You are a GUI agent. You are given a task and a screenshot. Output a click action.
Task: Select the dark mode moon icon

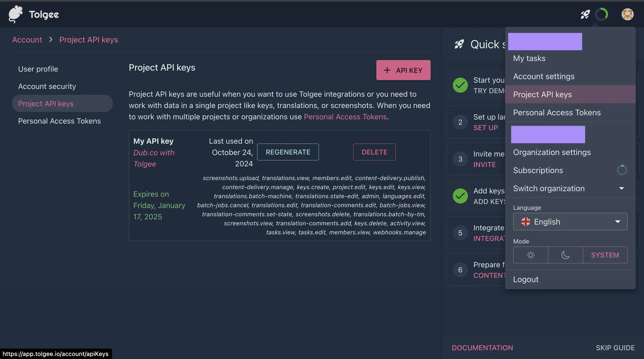point(565,255)
